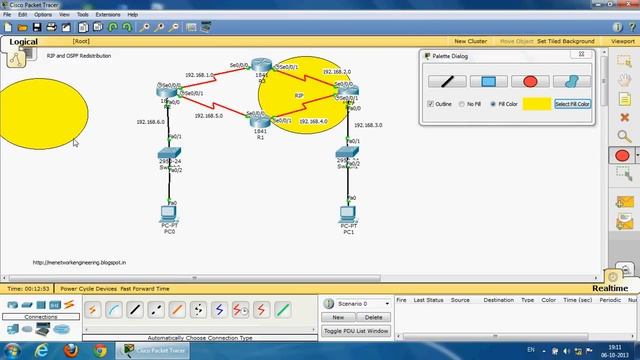Select the Place Note tool
Image resolution: width=640 pixels, height=360 pixels.
[624, 99]
